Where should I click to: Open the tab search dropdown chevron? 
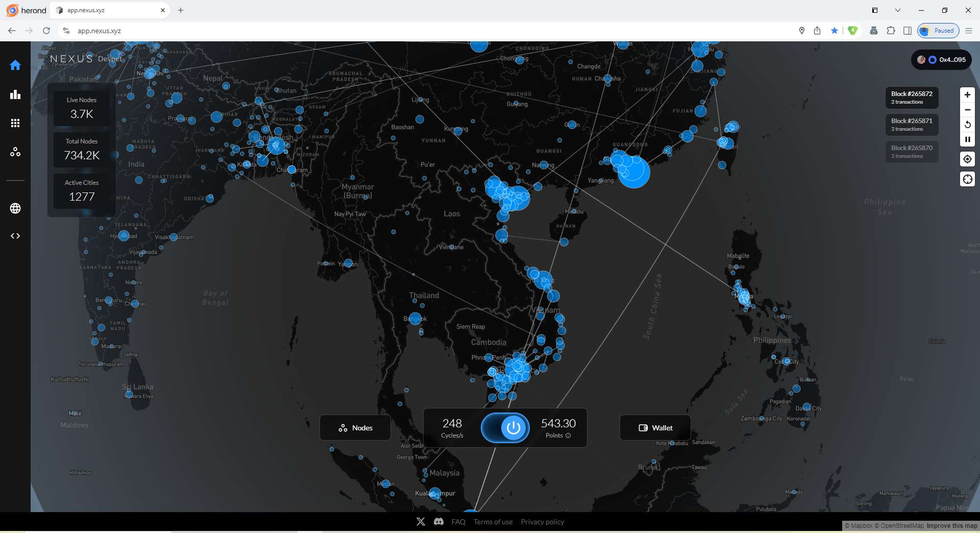[898, 10]
